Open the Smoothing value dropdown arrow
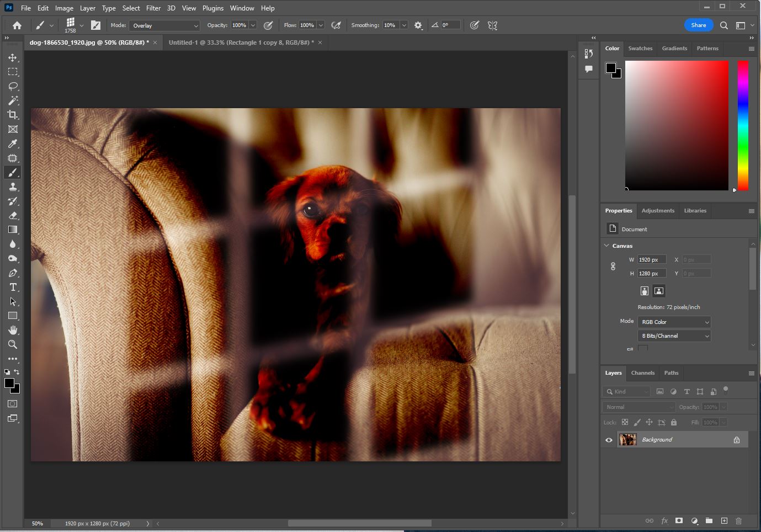The width and height of the screenshot is (761, 532). (x=404, y=25)
